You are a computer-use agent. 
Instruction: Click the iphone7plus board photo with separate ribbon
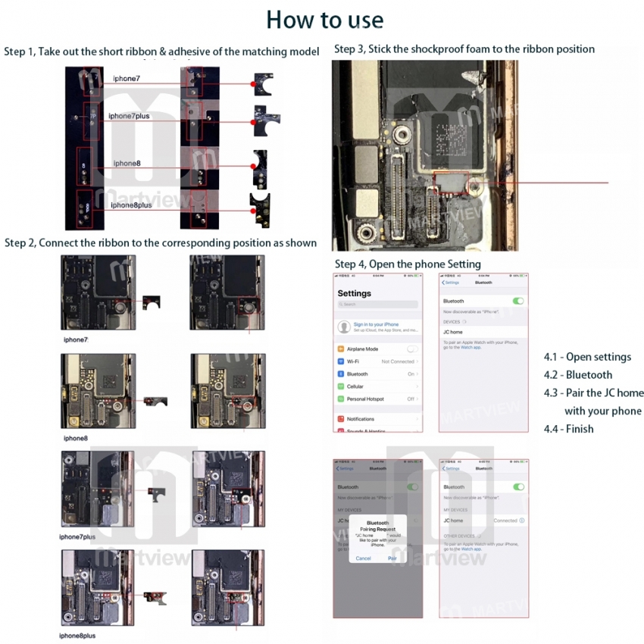[x=98, y=489]
